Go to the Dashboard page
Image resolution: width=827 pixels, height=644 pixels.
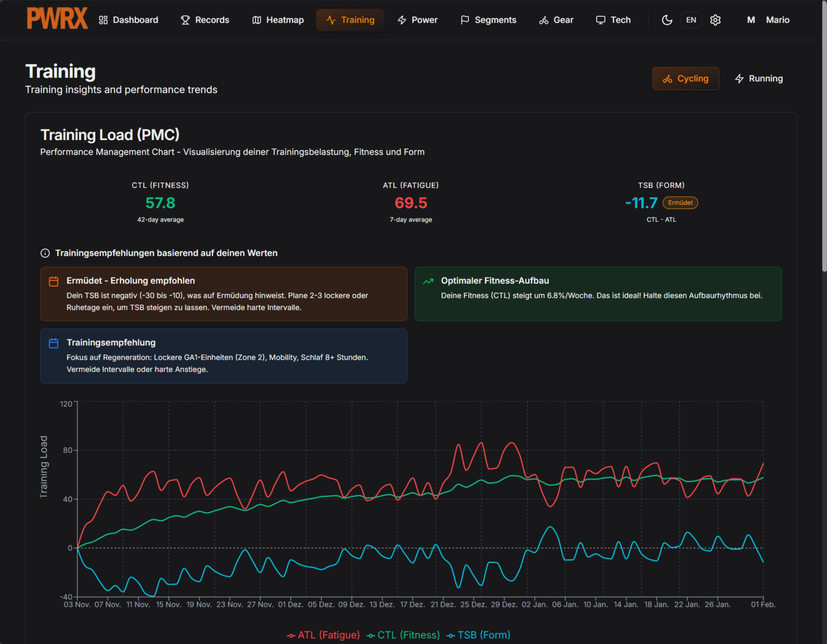pos(128,20)
